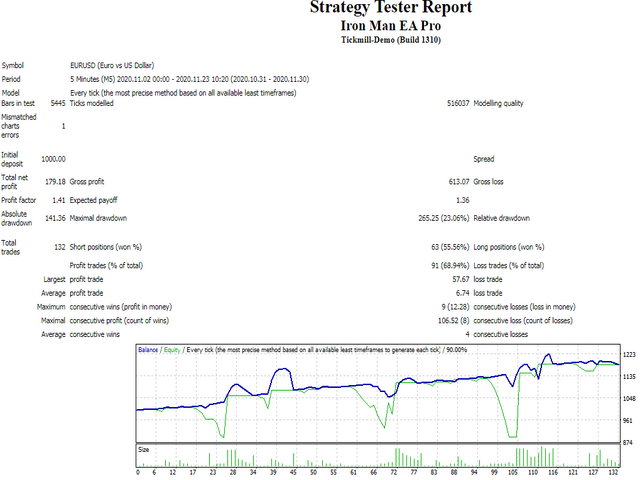This screenshot has height=480, width=640.
Task: Select the '63 (55.56%)' value
Action: [x=450, y=247]
